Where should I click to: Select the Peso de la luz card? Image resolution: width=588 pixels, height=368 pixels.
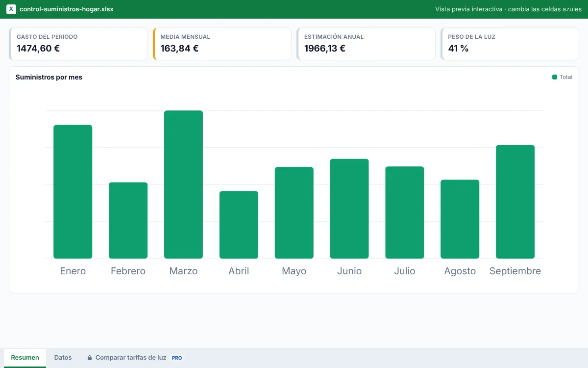click(510, 44)
